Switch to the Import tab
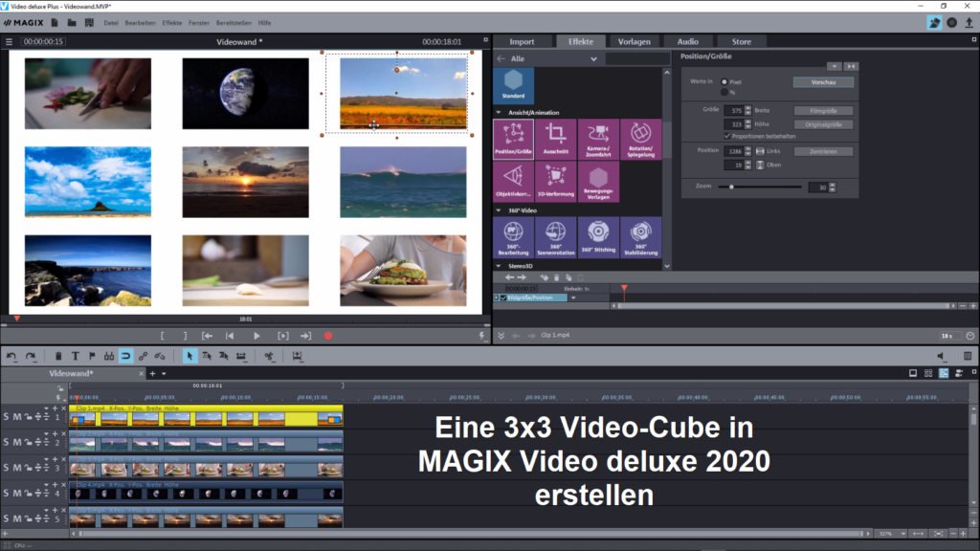This screenshot has height=551, width=980. click(x=522, y=42)
